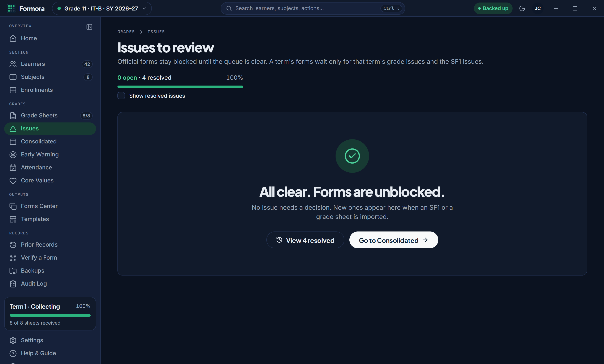Click the Templates layout icon

[x=13, y=219]
